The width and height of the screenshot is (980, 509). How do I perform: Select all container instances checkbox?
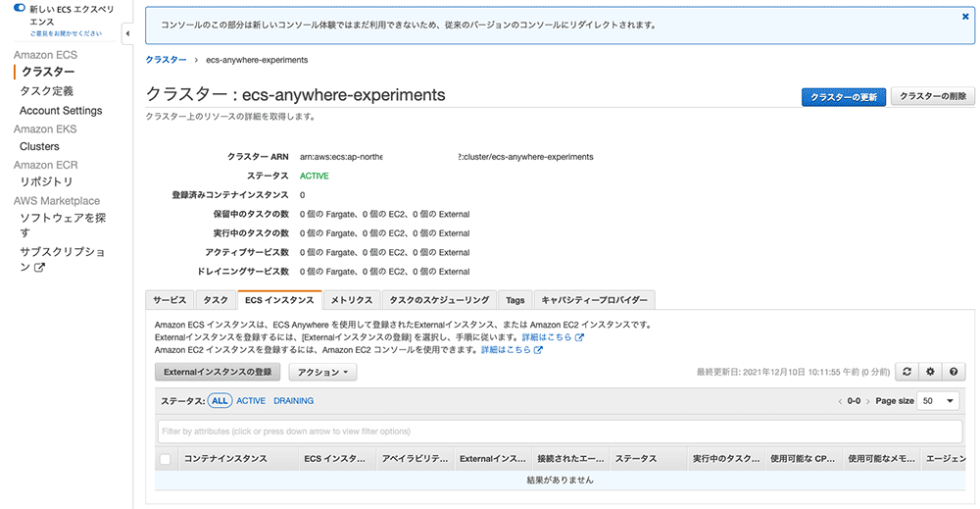coord(165,459)
